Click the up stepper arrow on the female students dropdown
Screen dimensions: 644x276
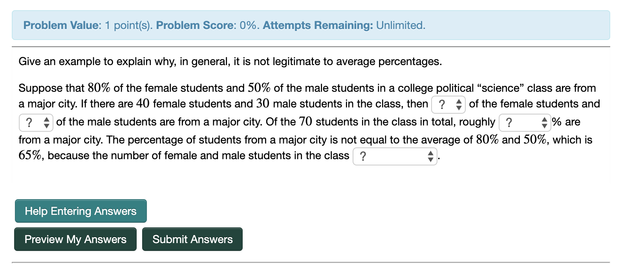(458, 102)
